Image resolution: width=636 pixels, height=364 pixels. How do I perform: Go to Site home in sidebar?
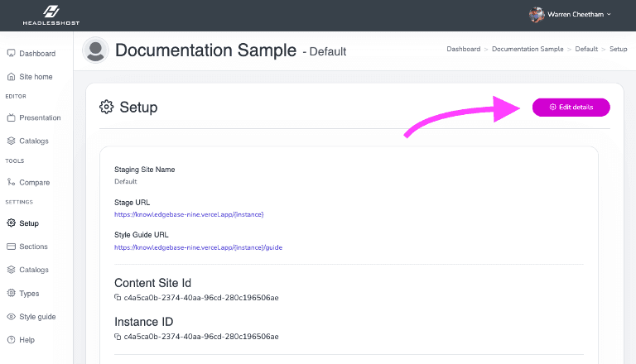(36, 77)
